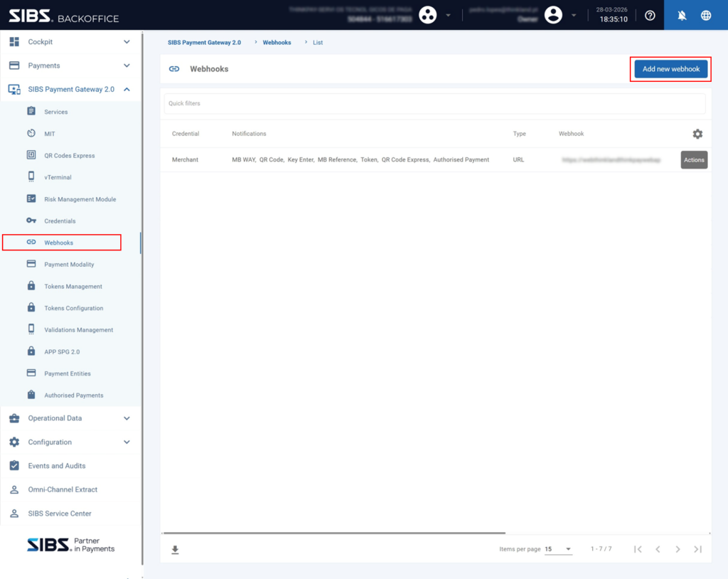Click the Actions button in Merchant row
Viewport: 728px width, 579px height.
pyautogui.click(x=694, y=160)
